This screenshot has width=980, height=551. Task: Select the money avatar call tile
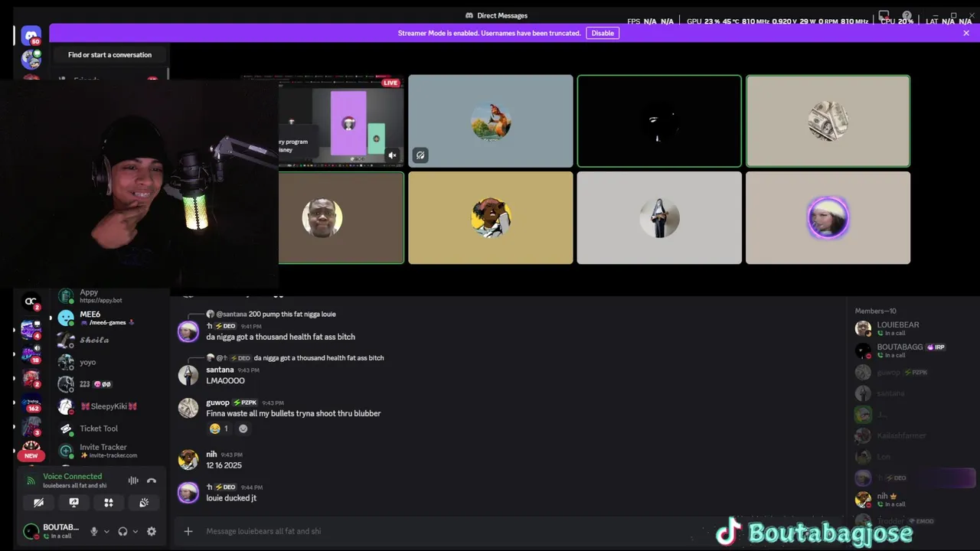828,121
